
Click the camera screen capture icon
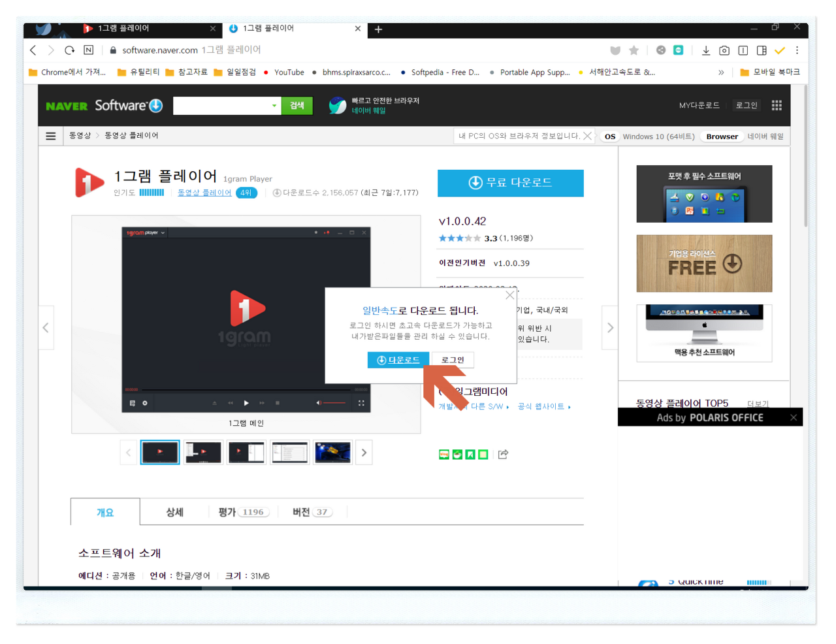pos(724,50)
